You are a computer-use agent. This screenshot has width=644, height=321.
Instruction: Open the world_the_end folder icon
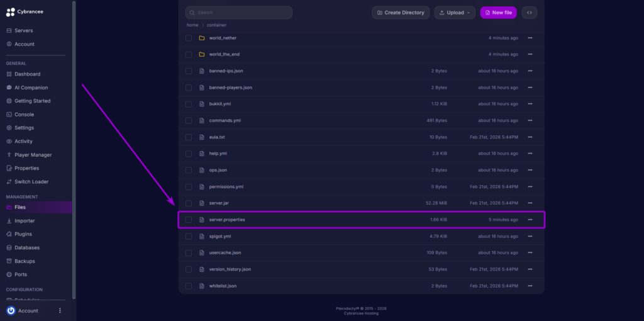pyautogui.click(x=202, y=54)
